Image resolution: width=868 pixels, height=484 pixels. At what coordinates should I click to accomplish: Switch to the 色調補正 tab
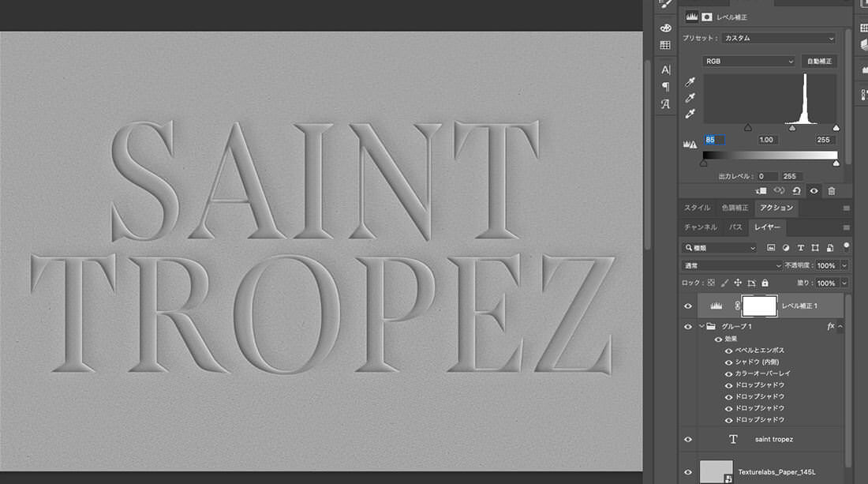coord(735,208)
